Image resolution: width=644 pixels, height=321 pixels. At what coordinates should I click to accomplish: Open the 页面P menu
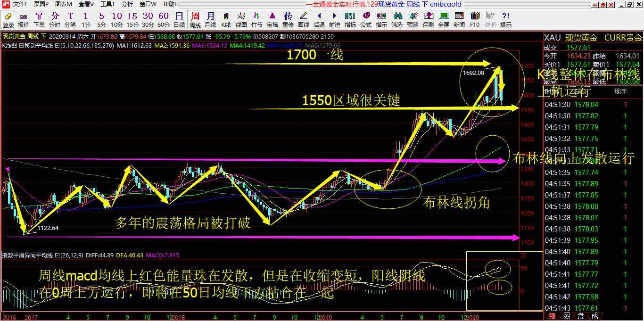(41, 4)
